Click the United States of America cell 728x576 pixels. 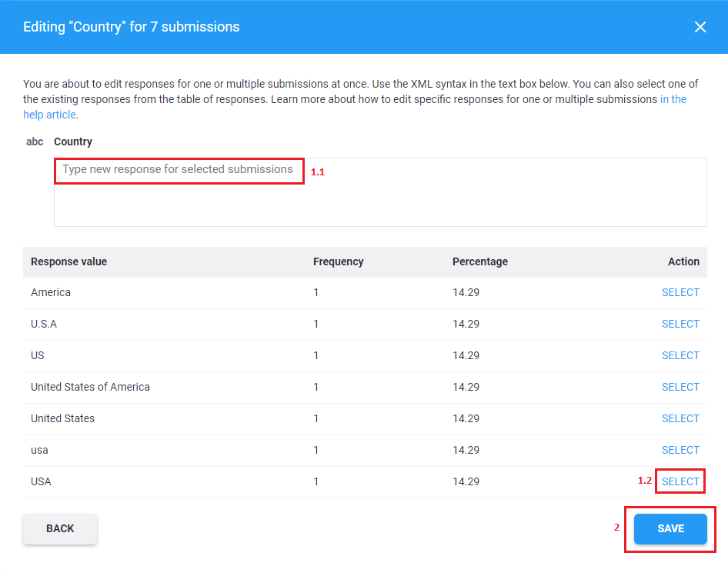point(90,387)
